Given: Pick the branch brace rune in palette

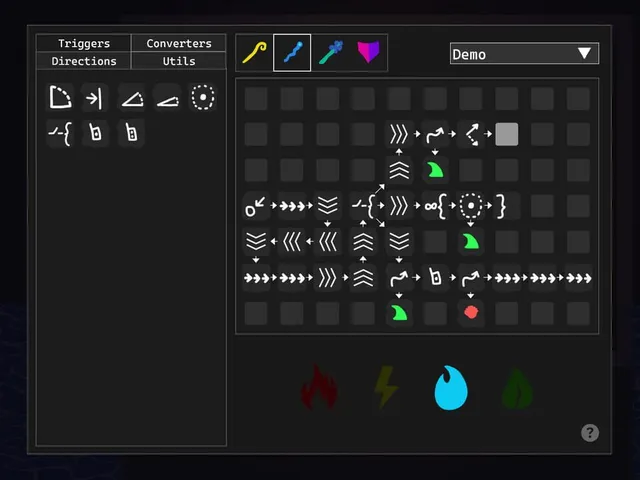Looking at the screenshot, I should point(60,133).
